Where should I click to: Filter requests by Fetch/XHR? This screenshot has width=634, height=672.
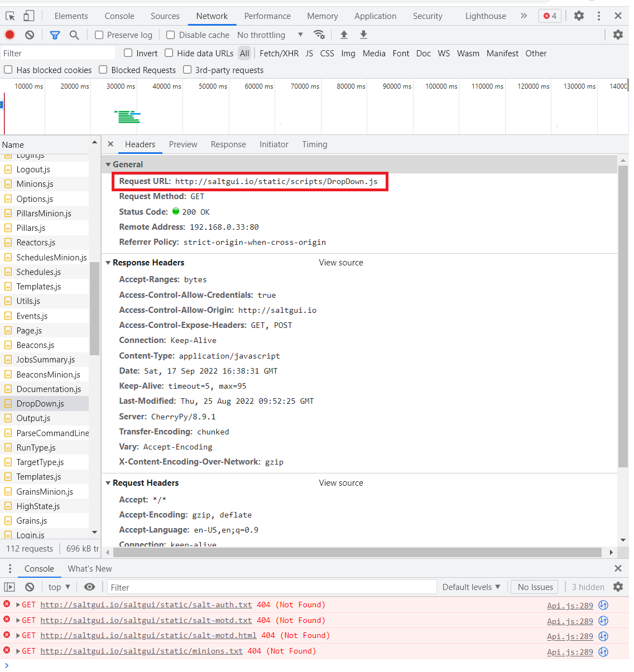click(x=279, y=53)
